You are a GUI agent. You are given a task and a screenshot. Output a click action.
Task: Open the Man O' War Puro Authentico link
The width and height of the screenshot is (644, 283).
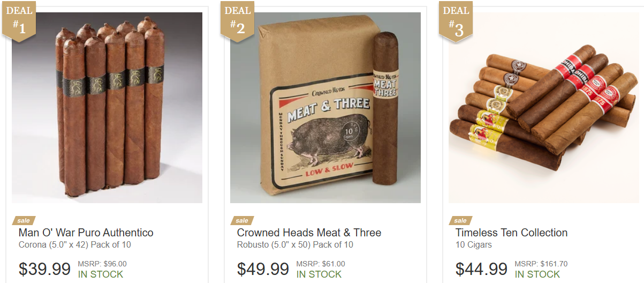(x=86, y=233)
